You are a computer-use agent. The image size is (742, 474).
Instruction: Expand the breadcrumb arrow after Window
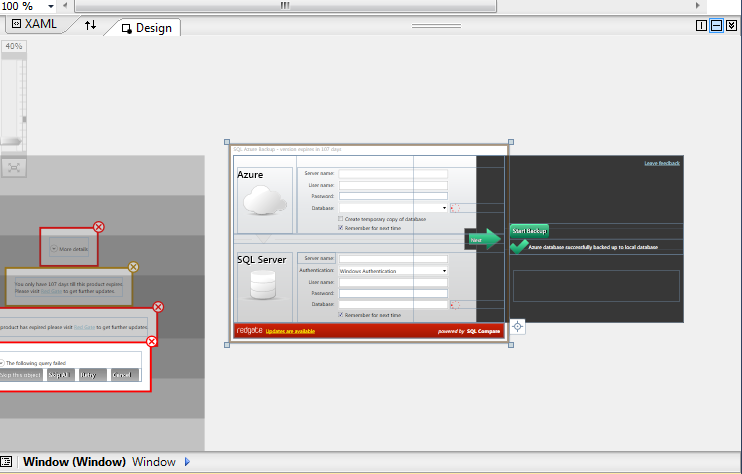187,462
